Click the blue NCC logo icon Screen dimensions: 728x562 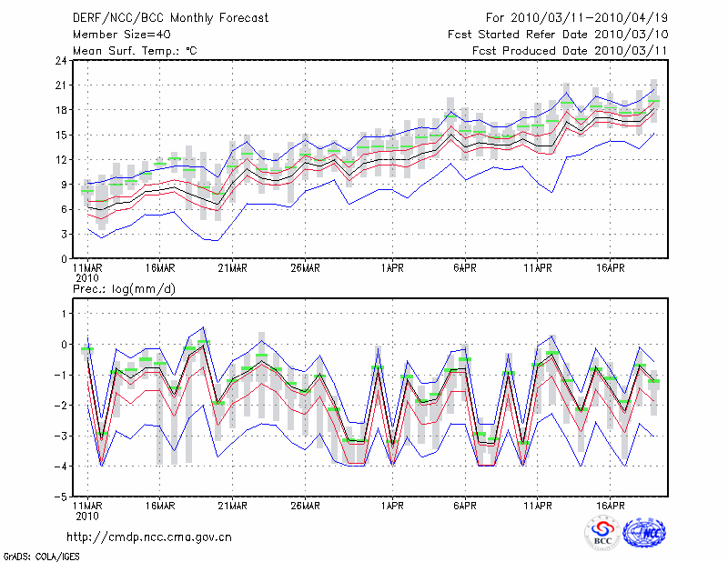[x=643, y=533]
